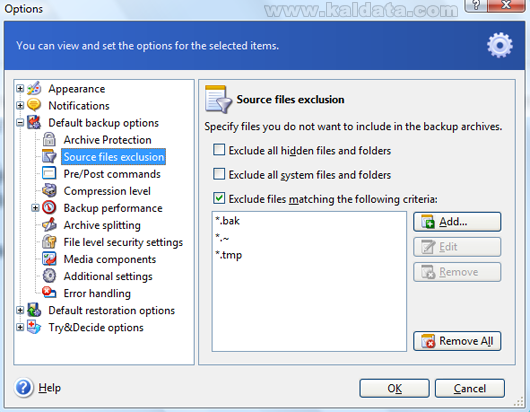The height and width of the screenshot is (412, 530).
Task: Select the *.tmp entry in exclusion list
Action: [229, 255]
